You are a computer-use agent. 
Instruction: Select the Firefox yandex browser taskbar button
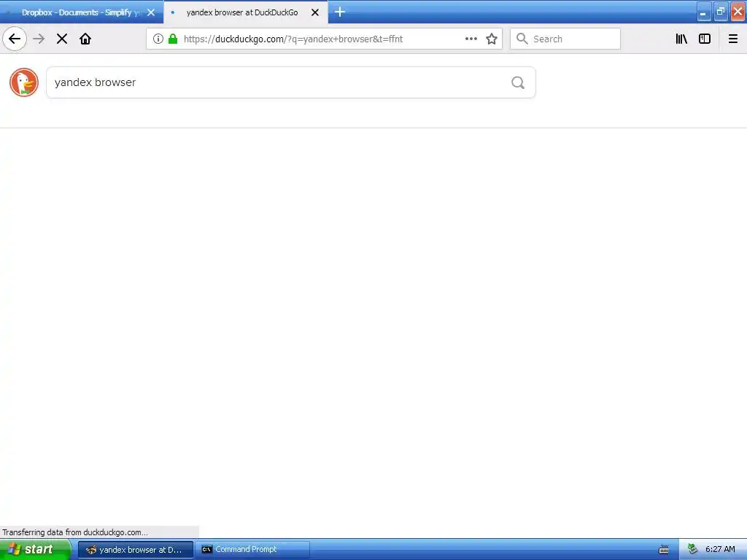(136, 550)
